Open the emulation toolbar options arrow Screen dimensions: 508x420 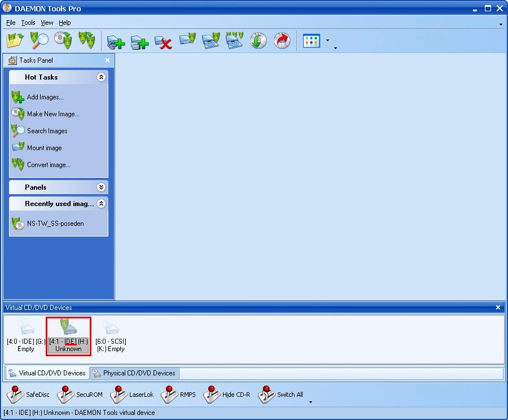310,402
